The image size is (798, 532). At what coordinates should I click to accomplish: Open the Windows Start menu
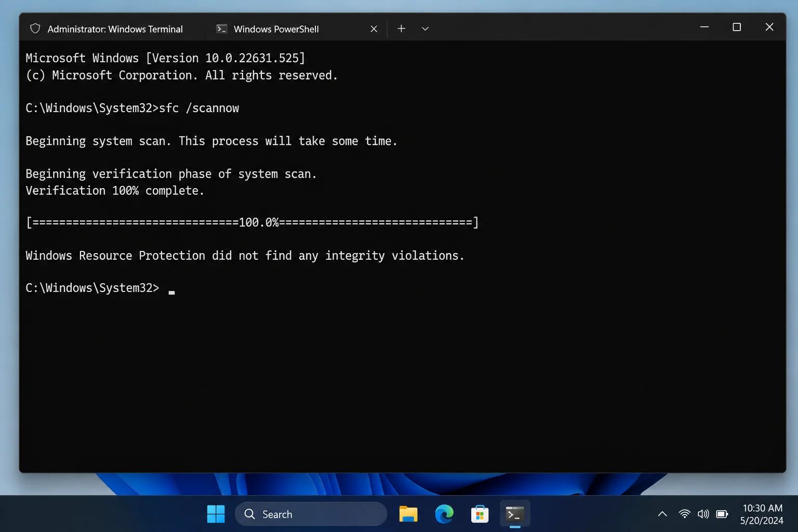pyautogui.click(x=216, y=514)
